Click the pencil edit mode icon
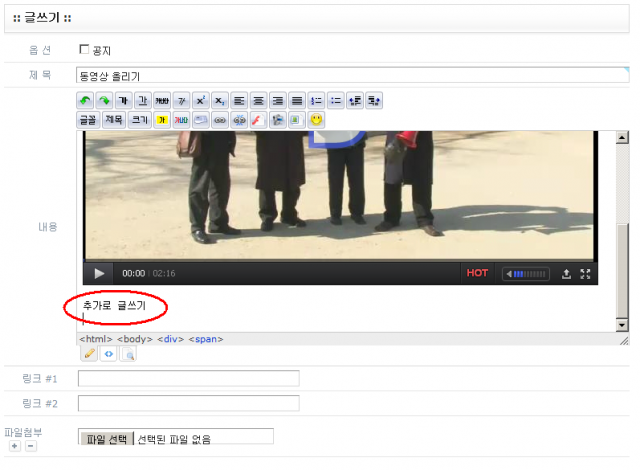 [89, 353]
